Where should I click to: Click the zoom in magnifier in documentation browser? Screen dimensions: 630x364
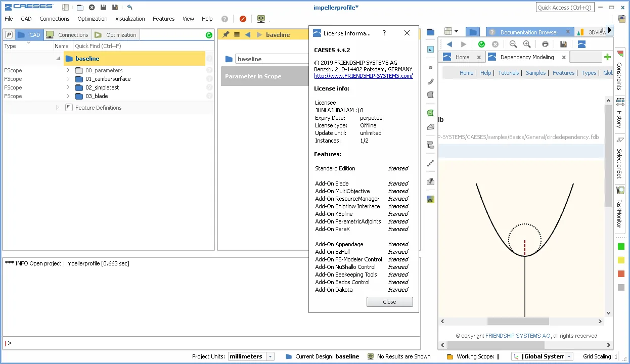[x=527, y=44]
